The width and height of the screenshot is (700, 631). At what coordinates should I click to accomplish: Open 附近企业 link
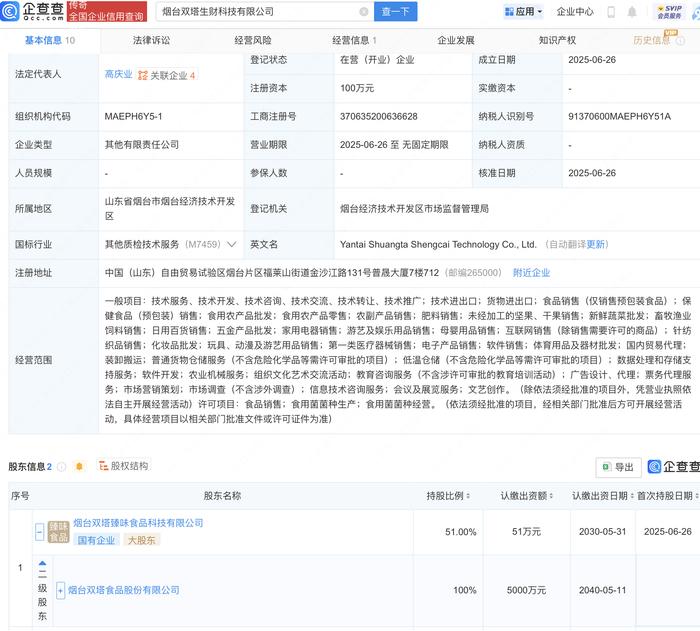tap(531, 272)
